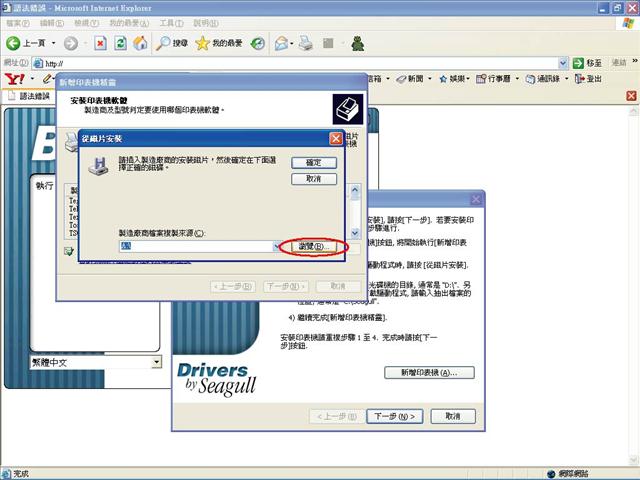Click Add Printer (新增印表機) button
Image resolution: width=640 pixels, height=480 pixels.
point(429,372)
